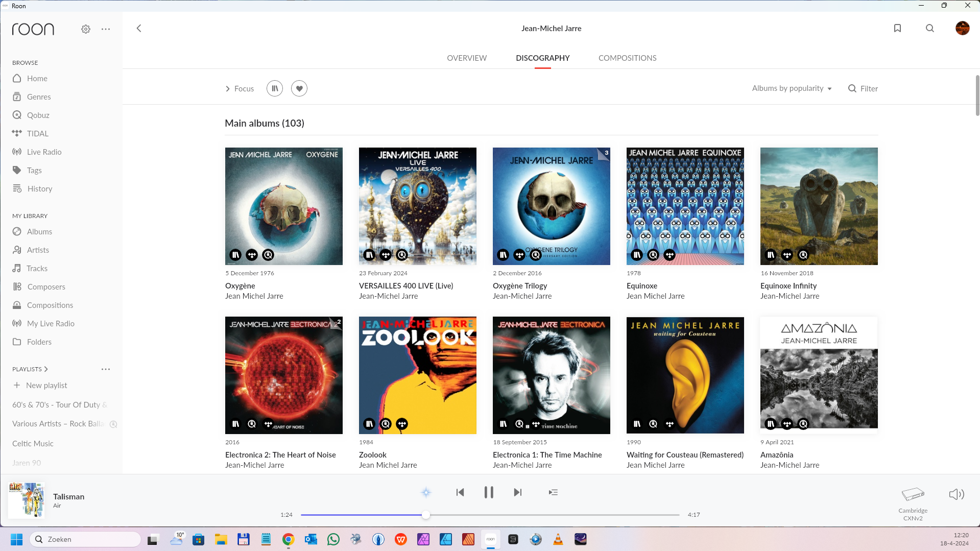Click the Qobuz badge on the Equinoxe cover
Screen dimensions: 980x551
pos(653,254)
